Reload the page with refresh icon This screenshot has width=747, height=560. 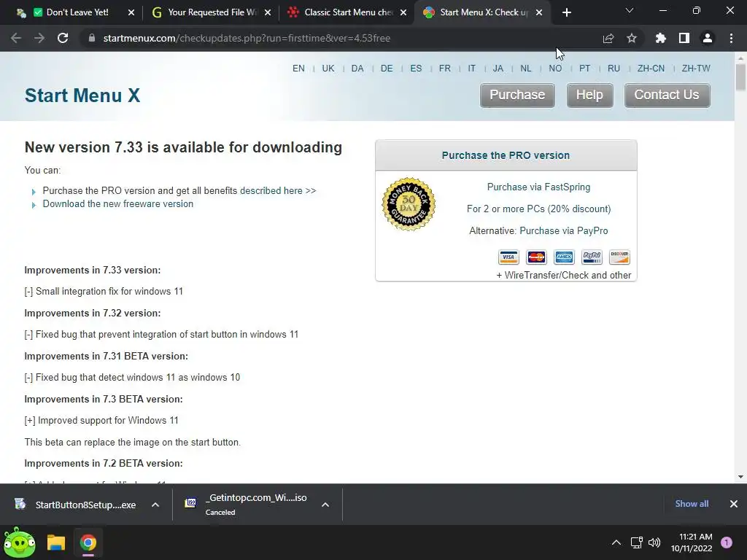pyautogui.click(x=63, y=38)
